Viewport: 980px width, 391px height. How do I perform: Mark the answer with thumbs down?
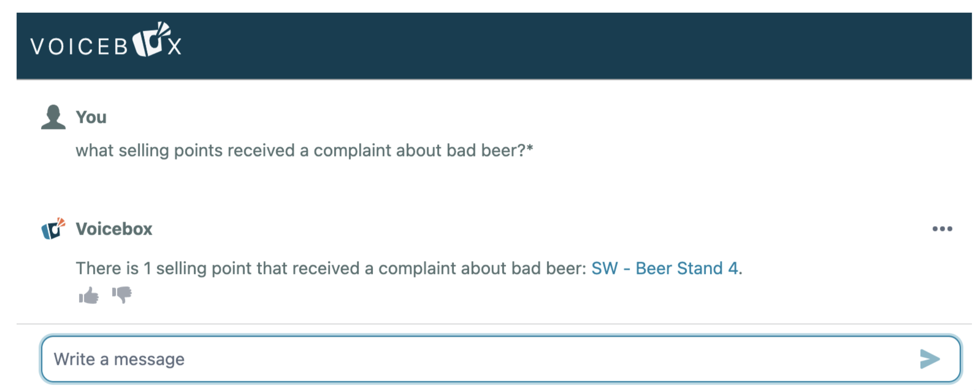122,294
